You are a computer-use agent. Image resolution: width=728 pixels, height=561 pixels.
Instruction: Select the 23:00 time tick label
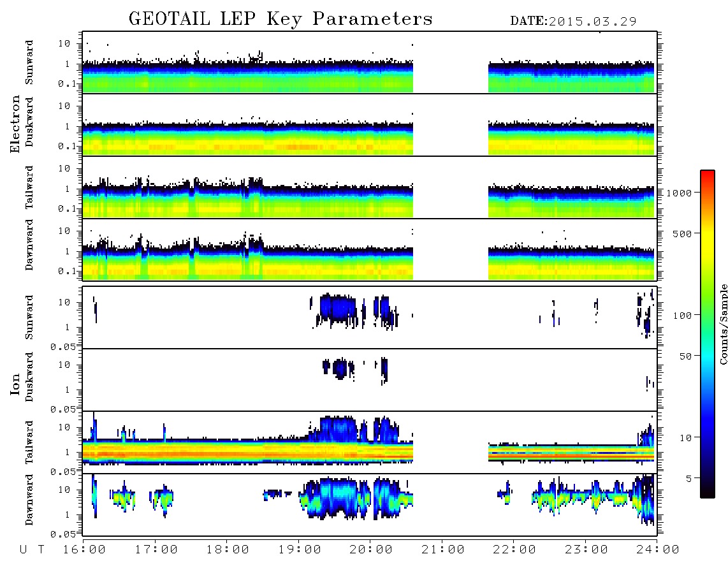[x=587, y=550]
